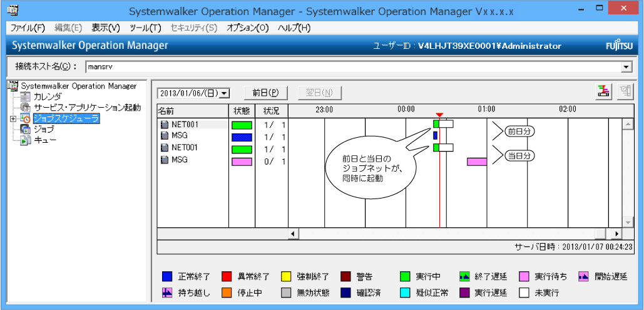644x310 pixels.
Task: Click the calendar icon beside カレンダ
Action: (x=25, y=97)
